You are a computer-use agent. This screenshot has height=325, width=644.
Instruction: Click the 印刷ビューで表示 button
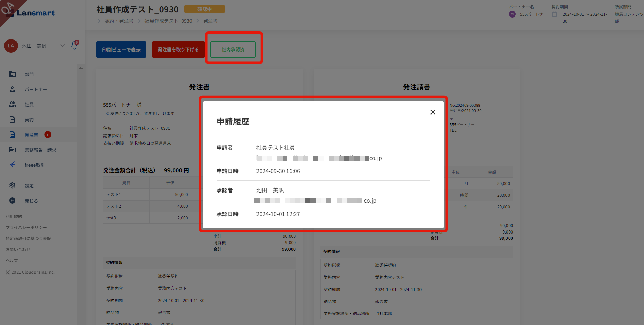coord(121,50)
